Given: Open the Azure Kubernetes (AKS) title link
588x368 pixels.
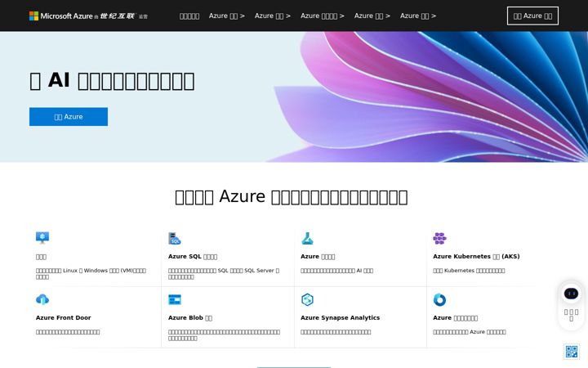Looking at the screenshot, I should (476, 257).
